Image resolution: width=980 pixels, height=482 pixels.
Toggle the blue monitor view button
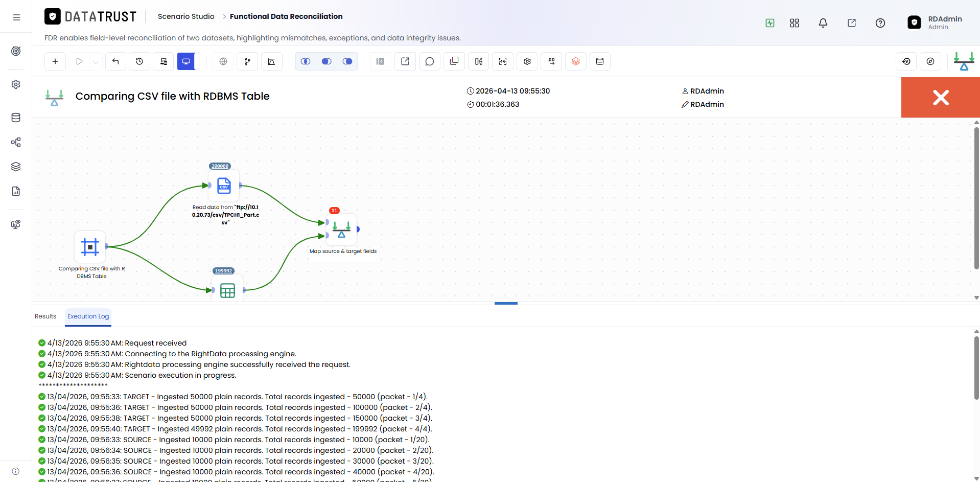coord(186,61)
